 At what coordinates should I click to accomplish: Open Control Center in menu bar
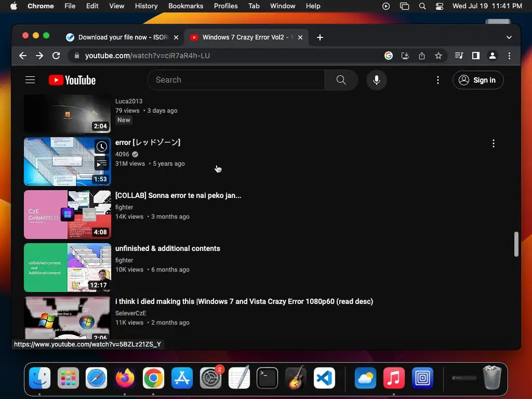coord(440,6)
